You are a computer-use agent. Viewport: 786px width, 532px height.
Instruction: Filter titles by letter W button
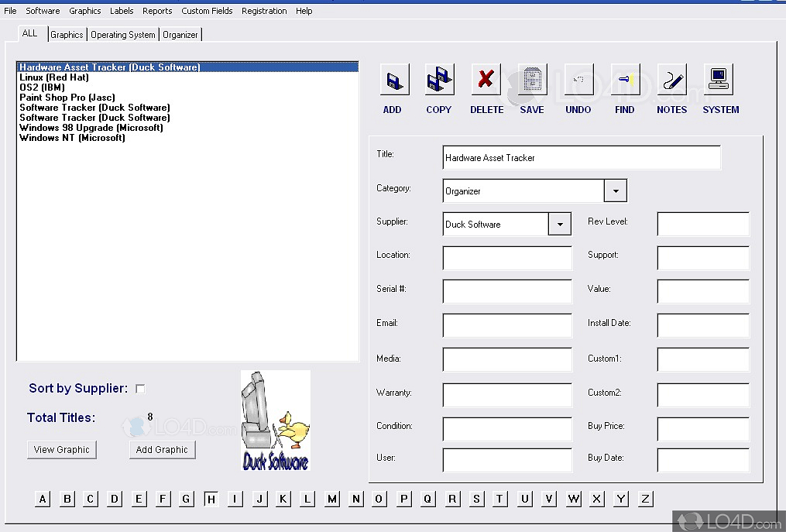pos(573,499)
